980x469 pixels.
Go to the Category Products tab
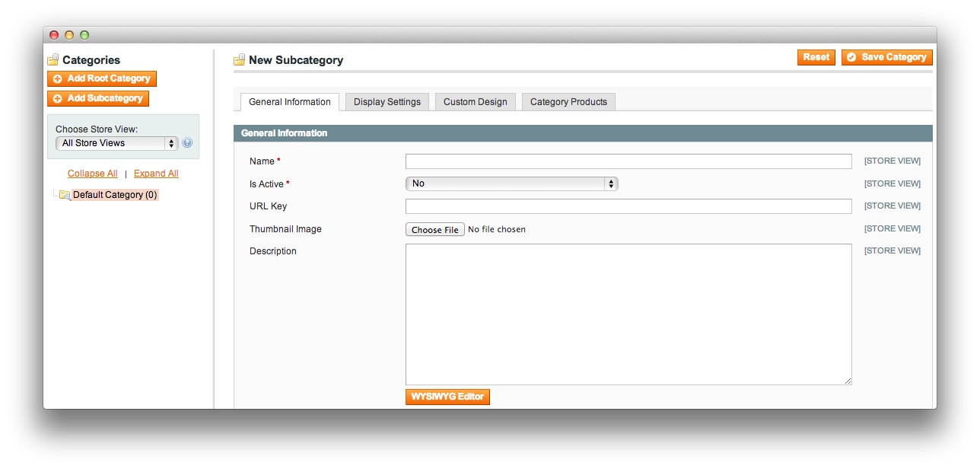(568, 102)
